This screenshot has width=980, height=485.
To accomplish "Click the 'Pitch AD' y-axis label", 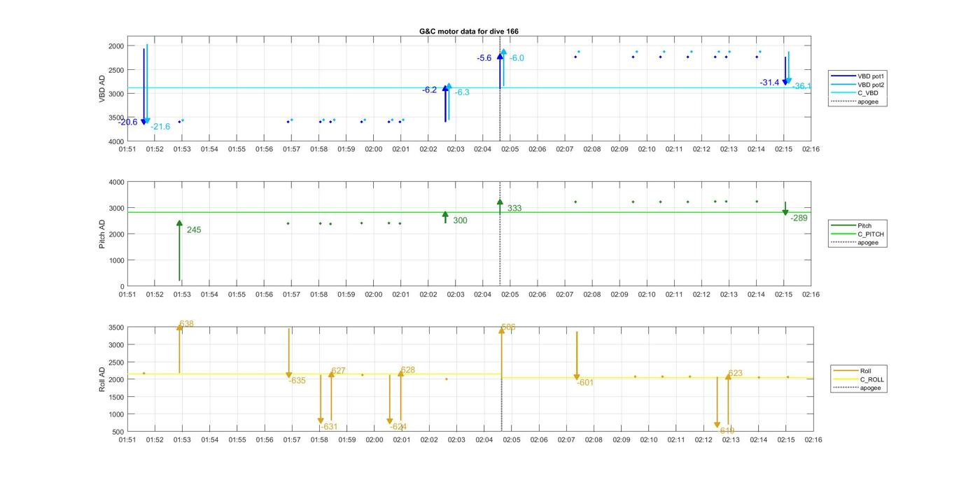I will (102, 234).
